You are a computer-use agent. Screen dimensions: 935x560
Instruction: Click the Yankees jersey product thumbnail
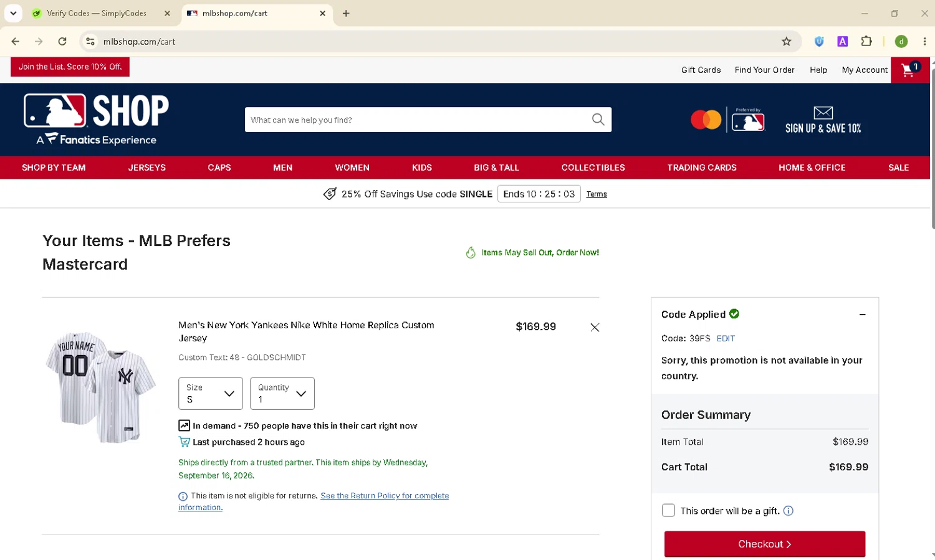(101, 387)
